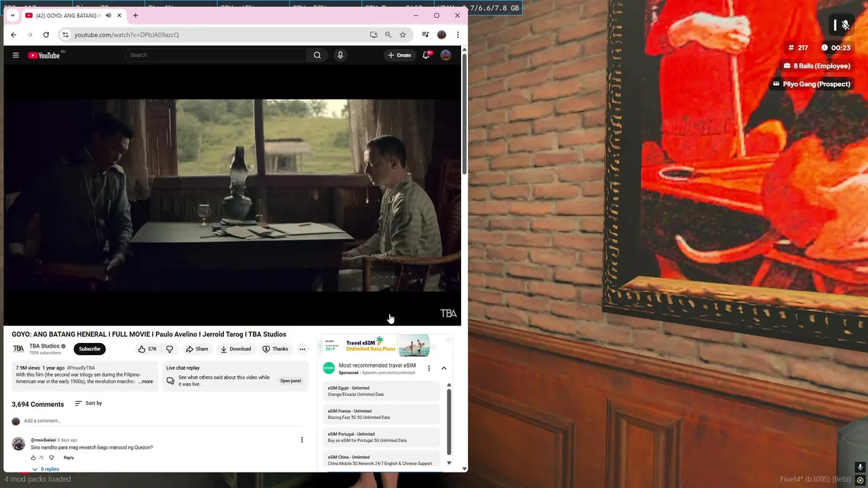Click muted microphone icon in game overlay

(x=845, y=25)
